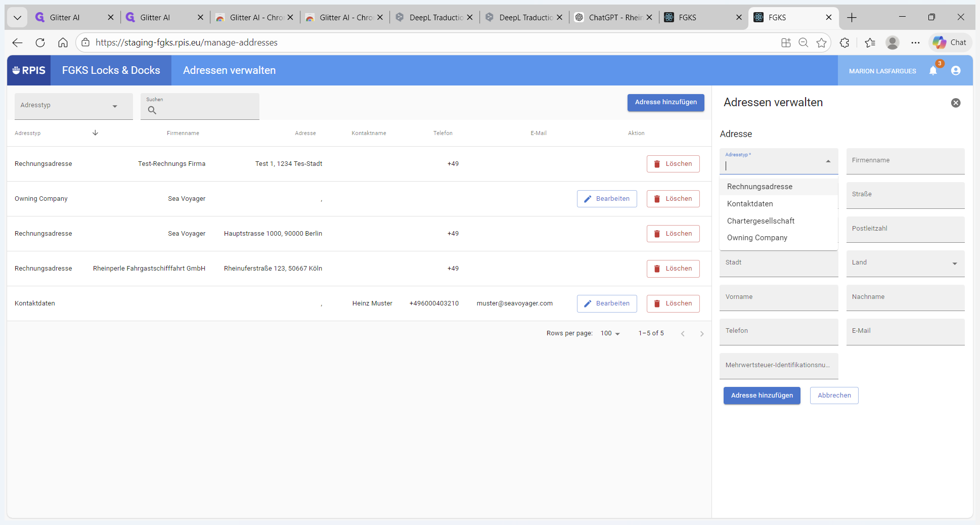Delete the Rheinperle Fahrgastschiffahrt GmbH address
This screenshot has height=525, width=980.
[x=673, y=269]
